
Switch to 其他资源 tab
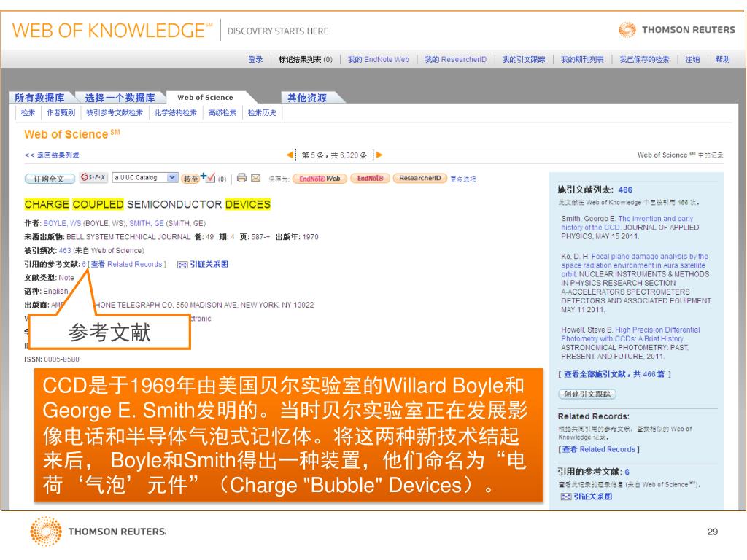click(307, 98)
